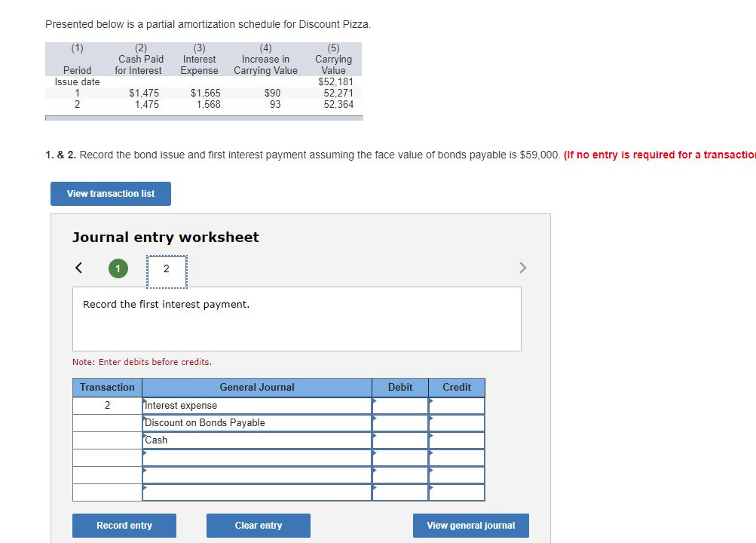
Task: Click the View transaction list button
Action: tap(110, 193)
